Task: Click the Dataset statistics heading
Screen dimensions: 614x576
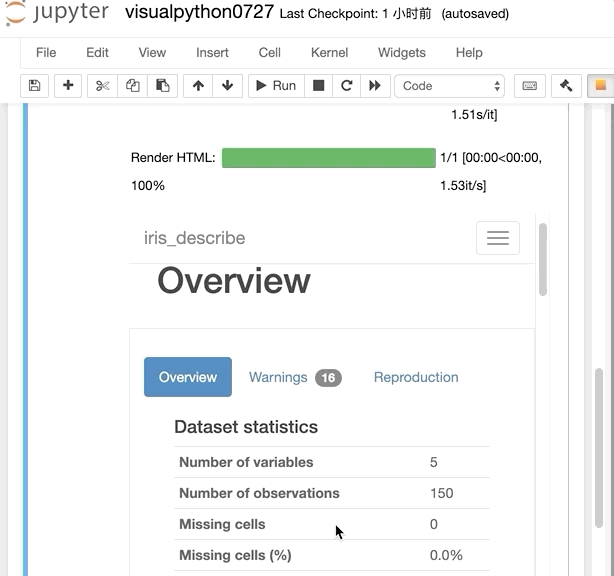Action: pos(246,427)
